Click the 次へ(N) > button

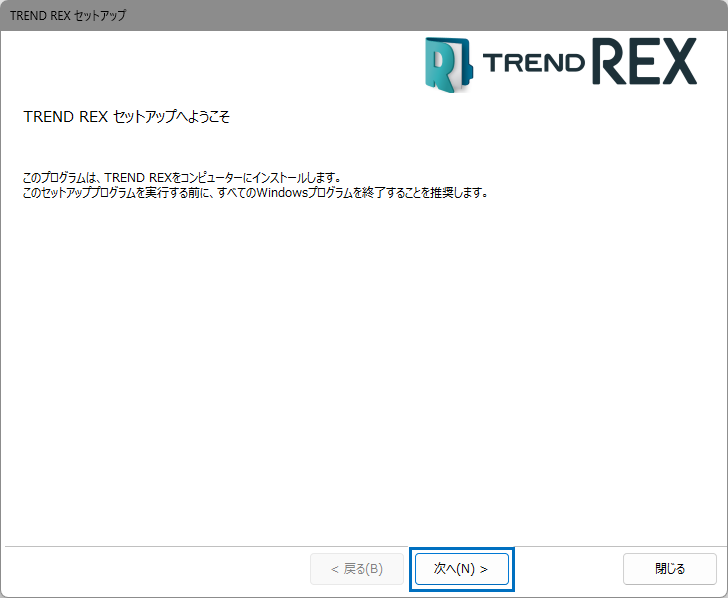click(462, 569)
